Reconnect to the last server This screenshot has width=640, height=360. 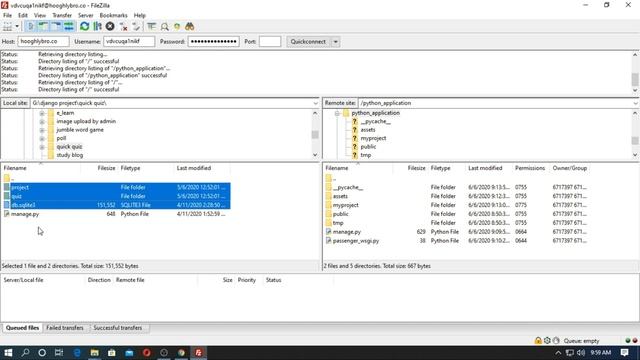tap(136, 27)
